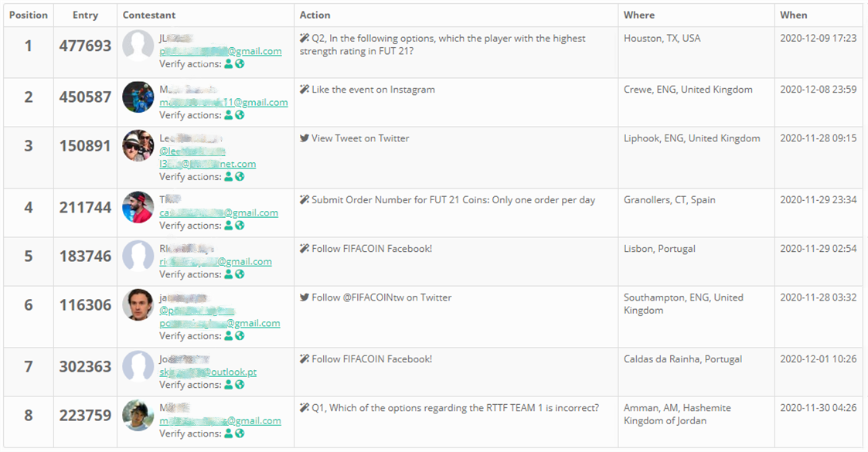
Task: Click the default avatar for entry 183746
Action: coord(138,256)
